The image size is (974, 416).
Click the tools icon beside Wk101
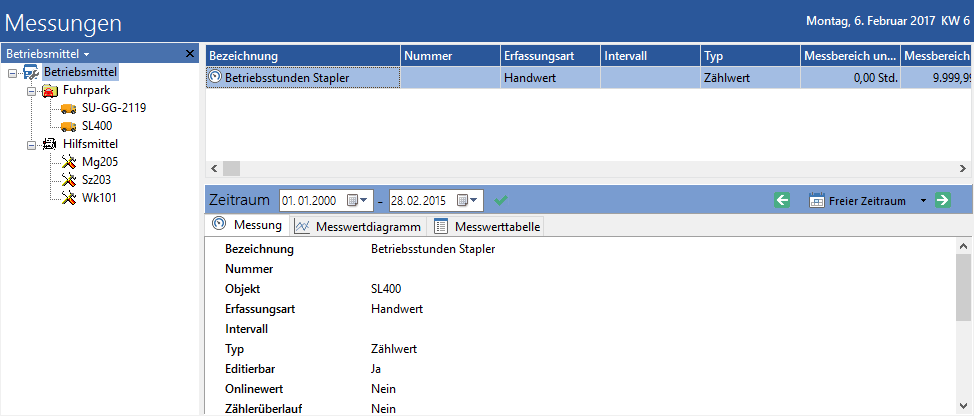pyautogui.click(x=69, y=199)
